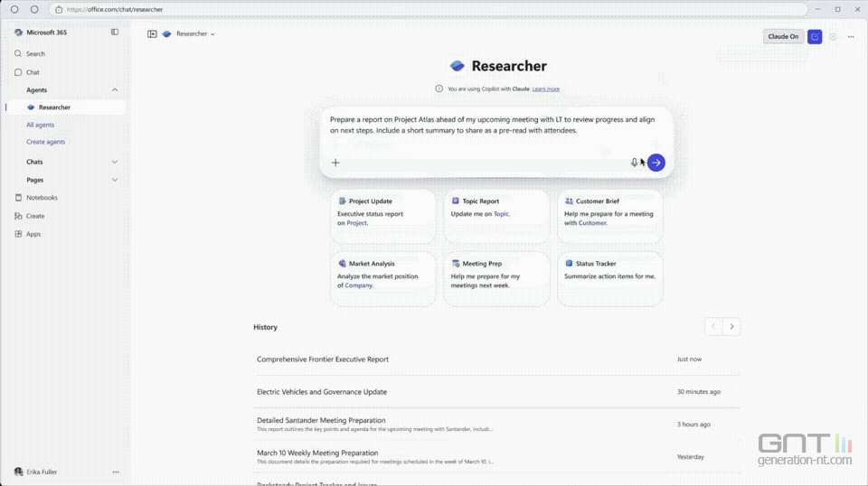
Task: Select the Project Update suggestion card
Action: point(383,217)
